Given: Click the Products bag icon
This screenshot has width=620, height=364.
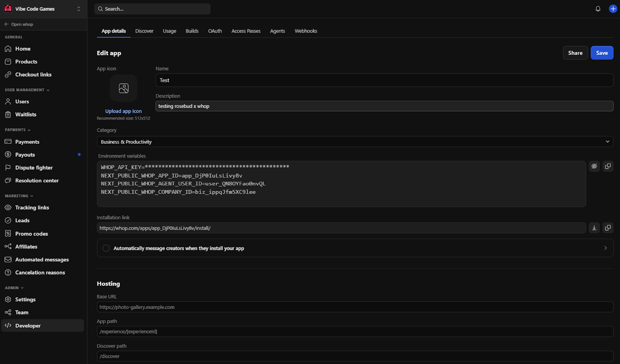Looking at the screenshot, I should coord(8,62).
